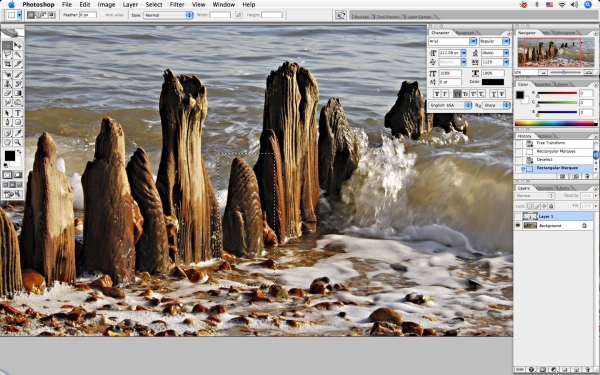Switch to the Paragraph tab

point(465,33)
